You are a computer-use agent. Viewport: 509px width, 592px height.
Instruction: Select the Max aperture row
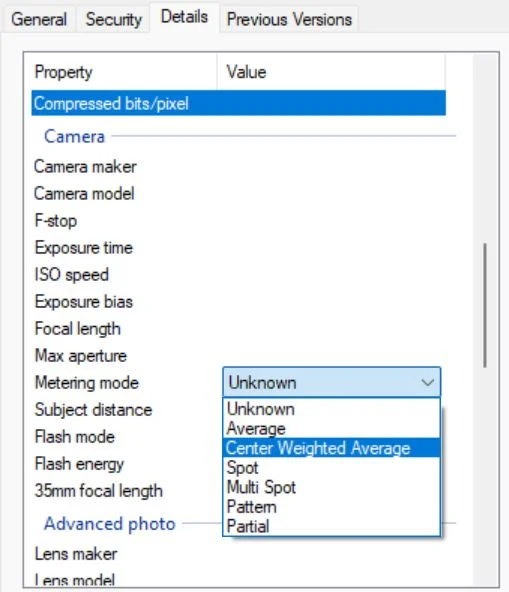coord(239,356)
